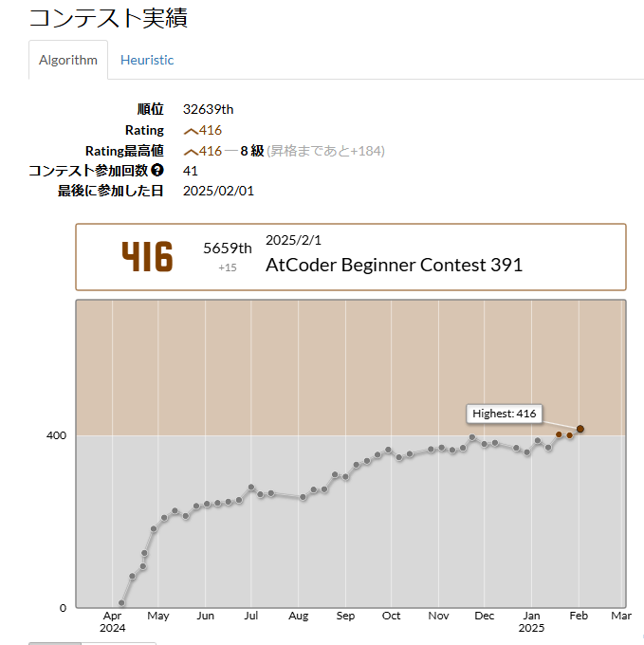The image size is (644, 645).
Task: Click the up-arrow icon beside highest rating 416
Action: (x=191, y=152)
